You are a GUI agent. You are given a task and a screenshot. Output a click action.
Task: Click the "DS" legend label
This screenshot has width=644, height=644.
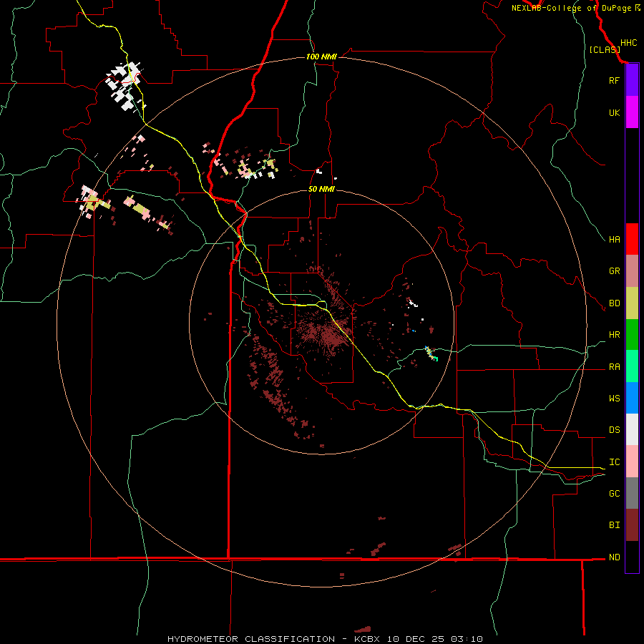(614, 430)
